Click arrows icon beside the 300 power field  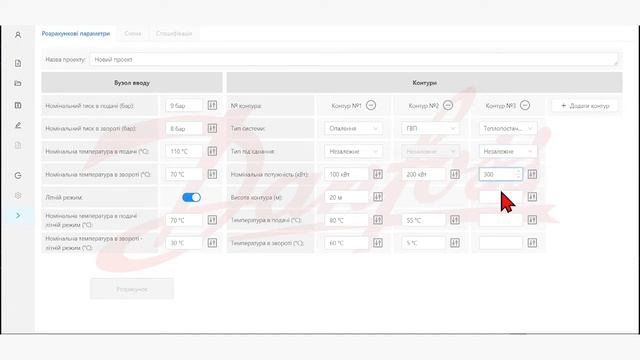532,174
